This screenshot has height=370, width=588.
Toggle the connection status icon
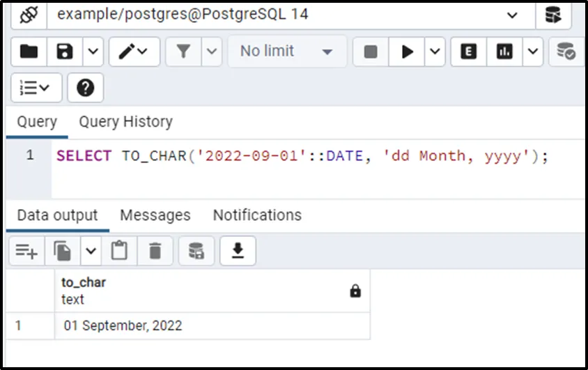tap(29, 14)
